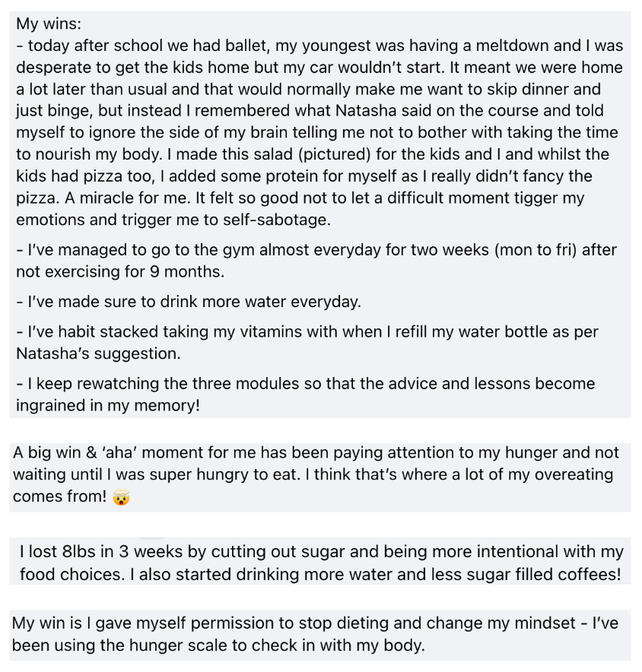This screenshot has height=672, width=642.
Task: Select the gym attendance bullet point
Action: (316, 261)
